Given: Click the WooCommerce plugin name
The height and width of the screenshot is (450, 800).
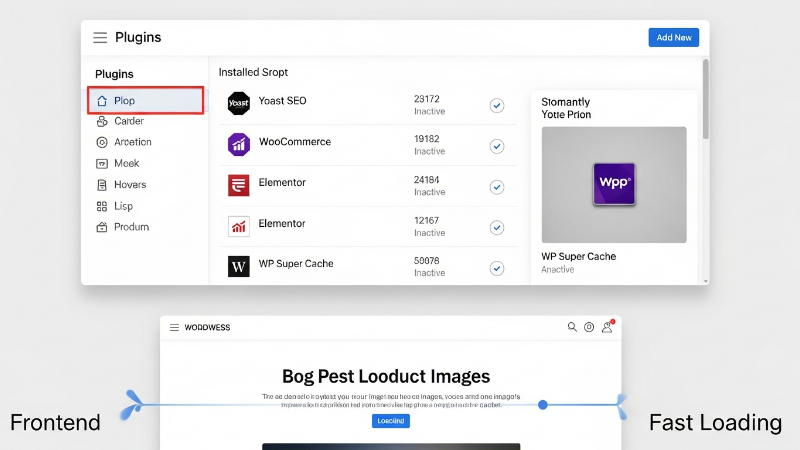Looking at the screenshot, I should (295, 142).
